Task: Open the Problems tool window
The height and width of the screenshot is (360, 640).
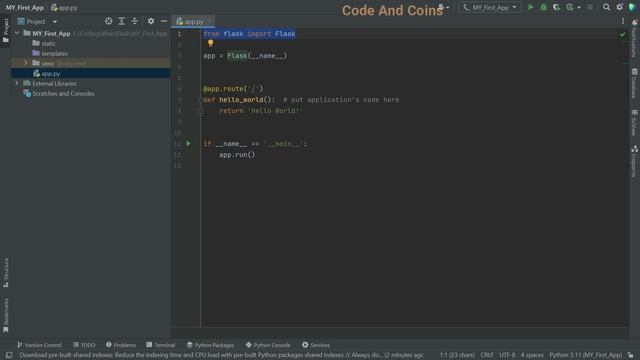Action: point(121,345)
